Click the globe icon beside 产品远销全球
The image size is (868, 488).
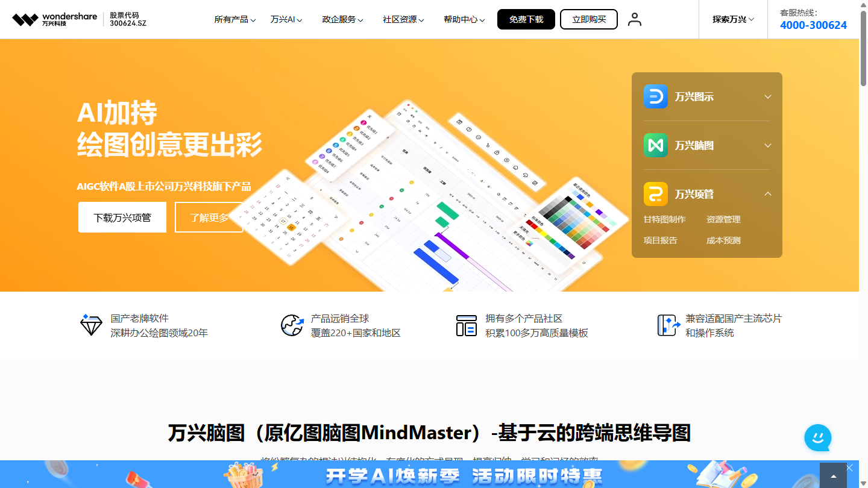[x=292, y=325]
